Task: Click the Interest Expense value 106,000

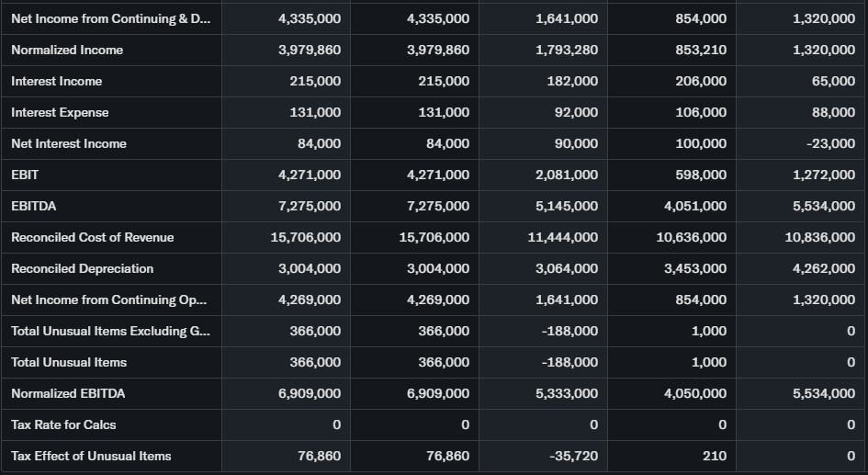Action: [701, 112]
